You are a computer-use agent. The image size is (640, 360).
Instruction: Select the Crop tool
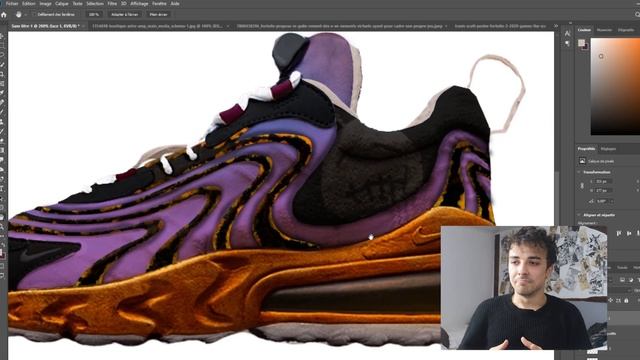[x=2, y=74]
